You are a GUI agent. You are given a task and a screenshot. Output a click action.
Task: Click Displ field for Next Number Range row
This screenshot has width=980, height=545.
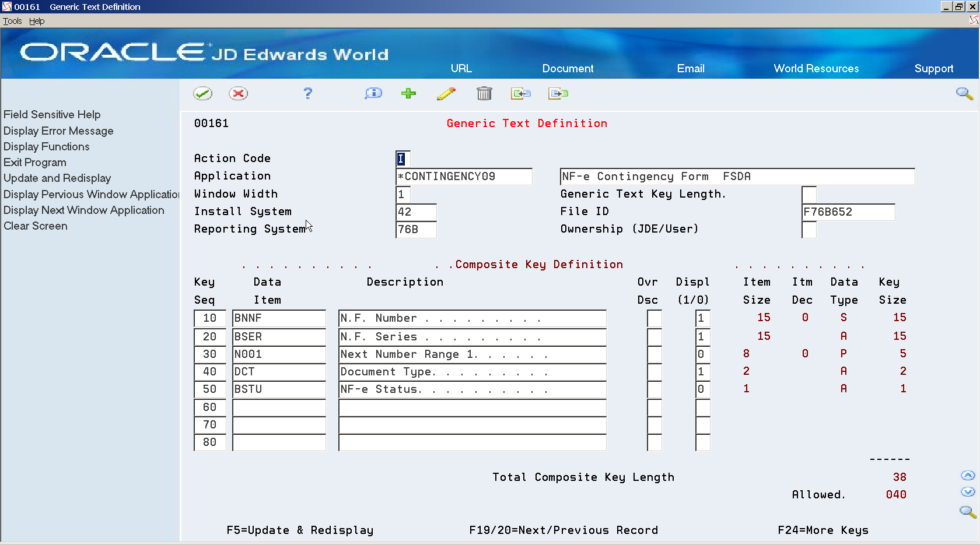pyautogui.click(x=703, y=354)
